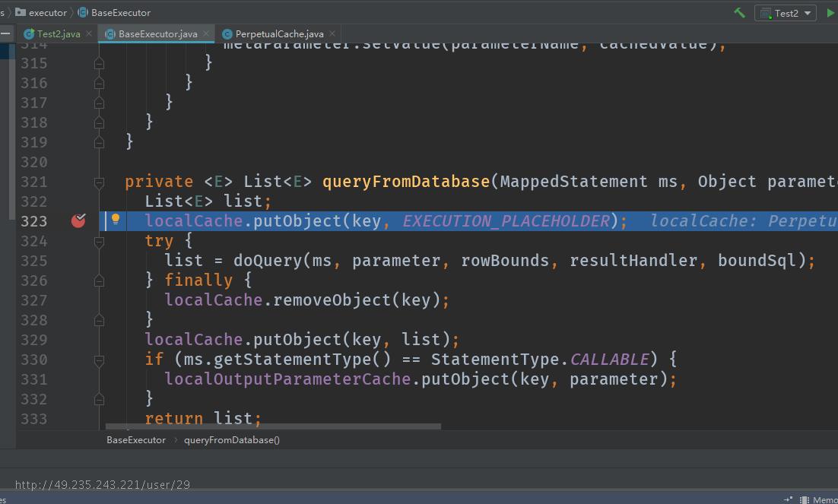
Task: Click the rowBounds argument on line 325
Action: click(x=505, y=260)
